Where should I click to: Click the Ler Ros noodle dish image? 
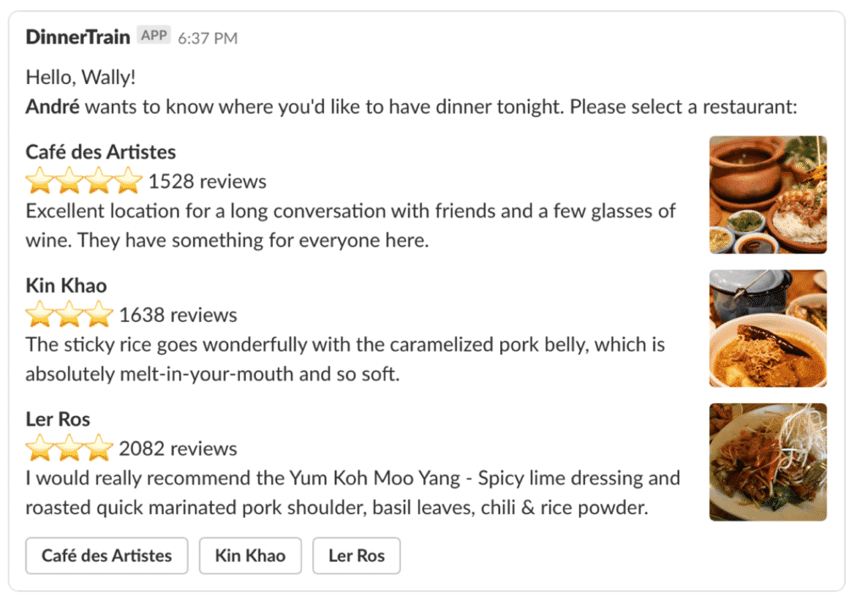tap(767, 462)
